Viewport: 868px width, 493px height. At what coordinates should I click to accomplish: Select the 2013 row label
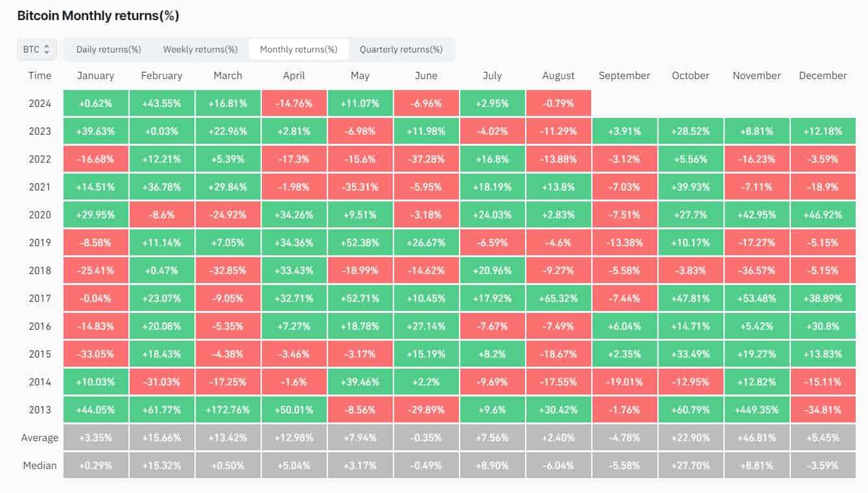click(x=40, y=409)
